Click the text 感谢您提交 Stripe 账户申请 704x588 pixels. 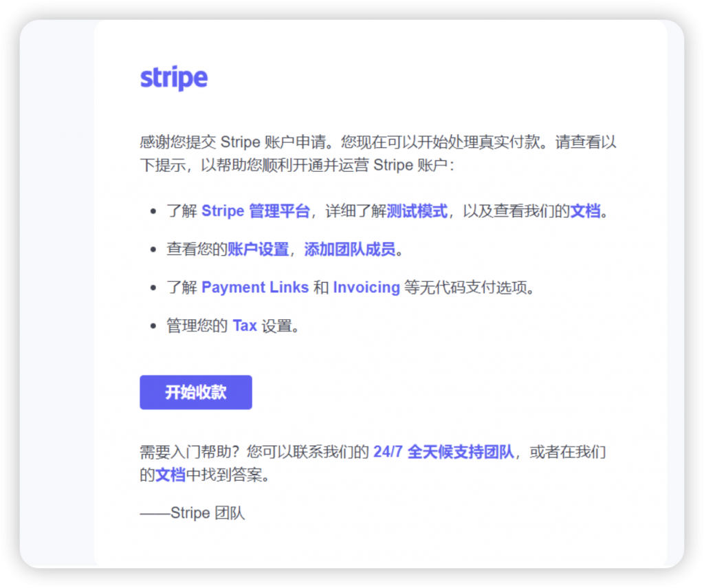[x=232, y=142]
